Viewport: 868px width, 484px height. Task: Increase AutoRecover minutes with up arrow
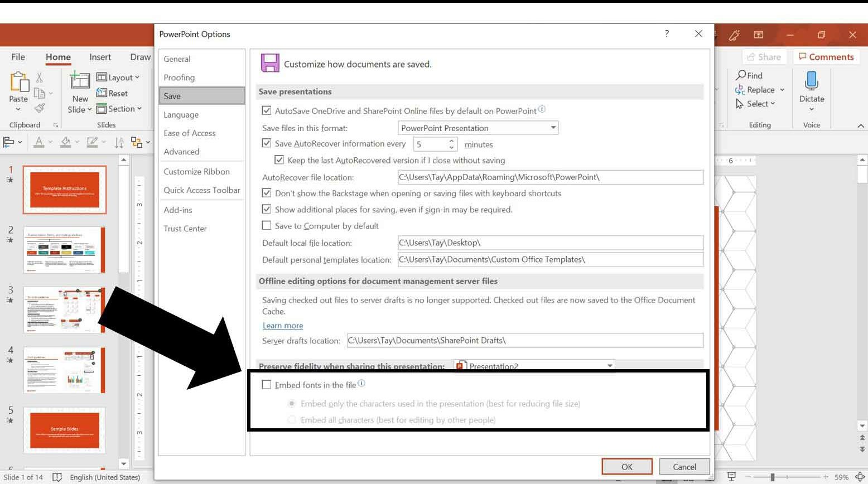451,141
